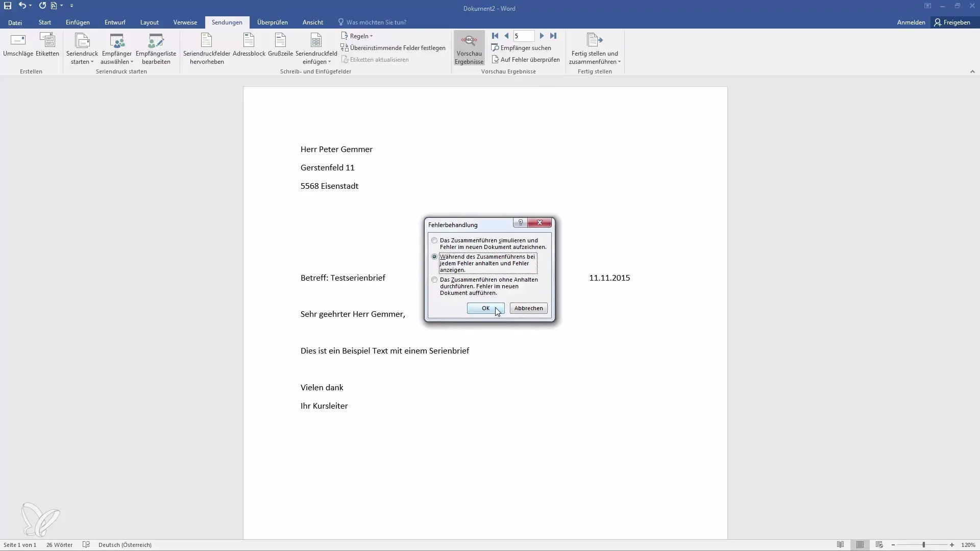
Task: Switch to the Ansicht tab
Action: [x=313, y=22]
